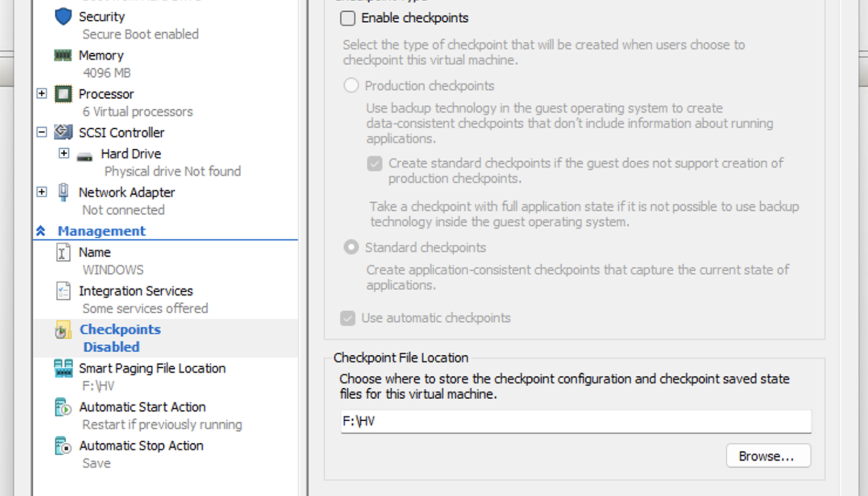868x496 pixels.
Task: Collapse the Management section header
Action: click(x=41, y=231)
